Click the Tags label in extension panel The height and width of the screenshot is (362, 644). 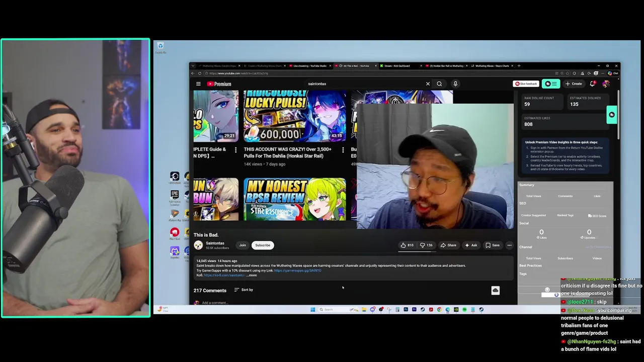523,274
